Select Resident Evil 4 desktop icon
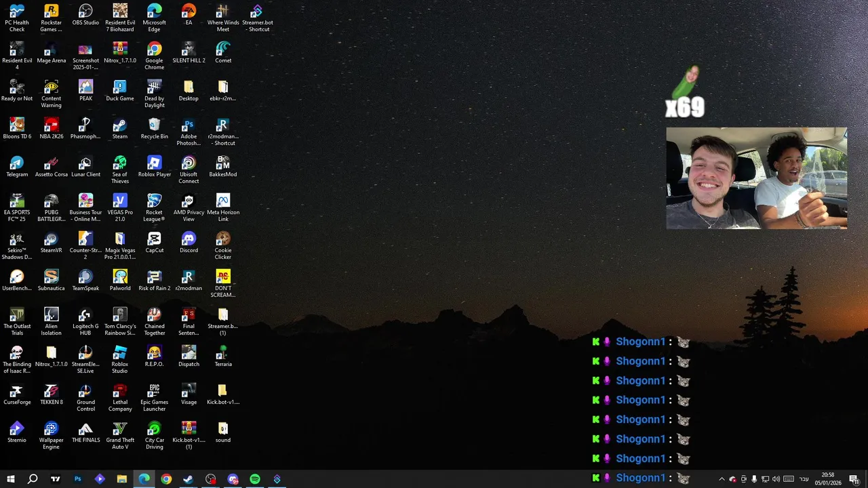Viewport: 868px width, 488px height. [x=17, y=56]
